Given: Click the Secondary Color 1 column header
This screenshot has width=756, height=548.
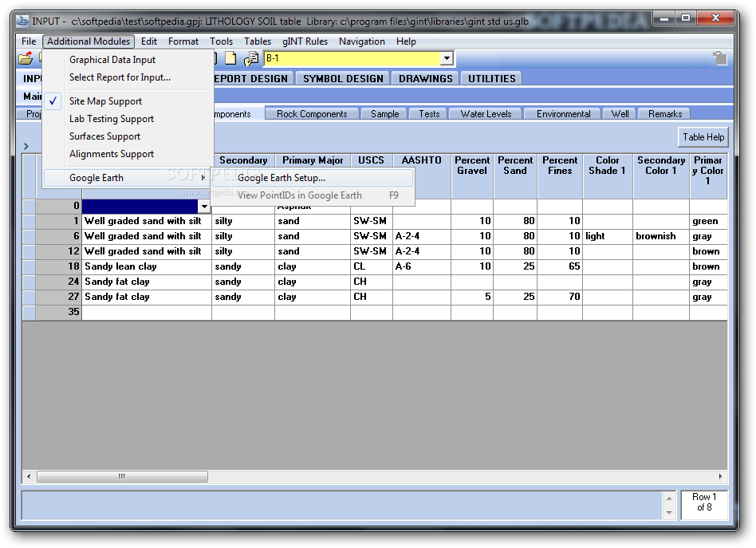Looking at the screenshot, I should (661, 176).
